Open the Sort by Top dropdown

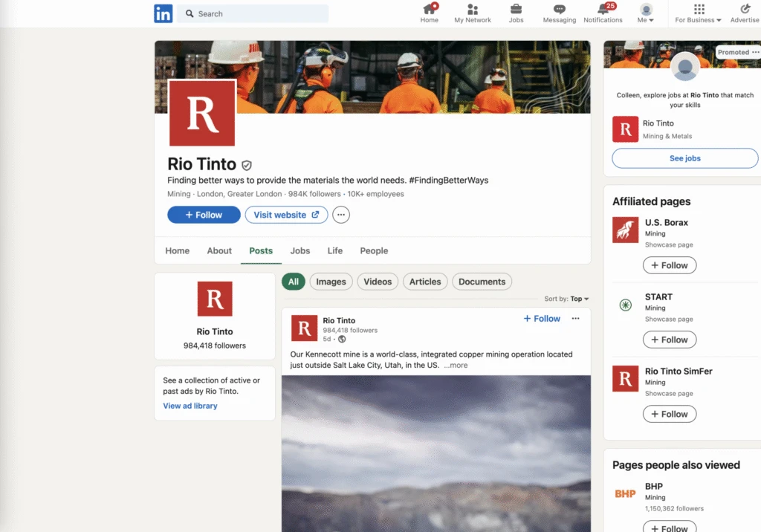(x=566, y=299)
